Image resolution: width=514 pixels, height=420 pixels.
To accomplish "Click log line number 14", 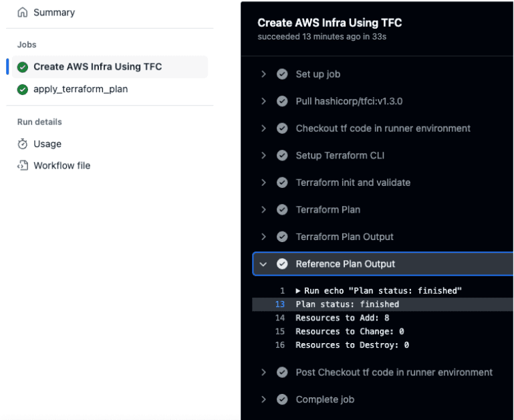I will pos(280,318).
